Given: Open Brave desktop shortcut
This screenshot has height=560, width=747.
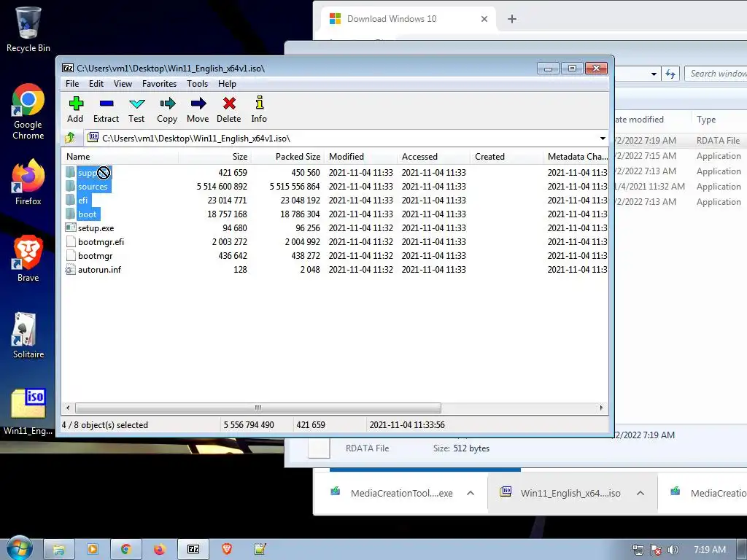Looking at the screenshot, I should click(x=28, y=259).
